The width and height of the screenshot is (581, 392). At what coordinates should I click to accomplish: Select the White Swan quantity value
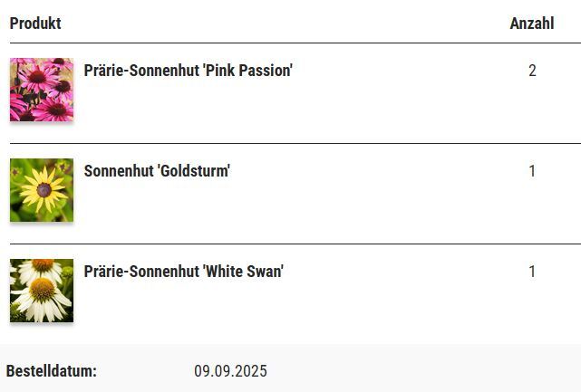(x=532, y=272)
